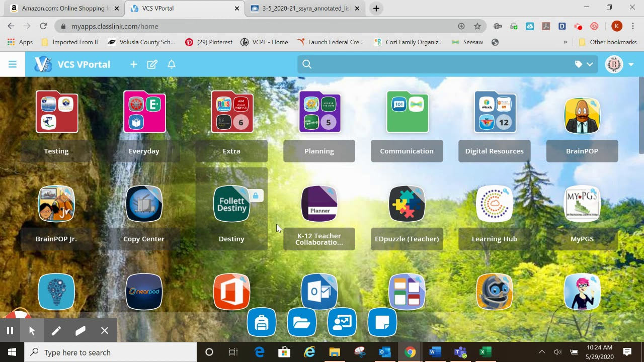Open the VCPL - Home bookmark

pos(264,42)
